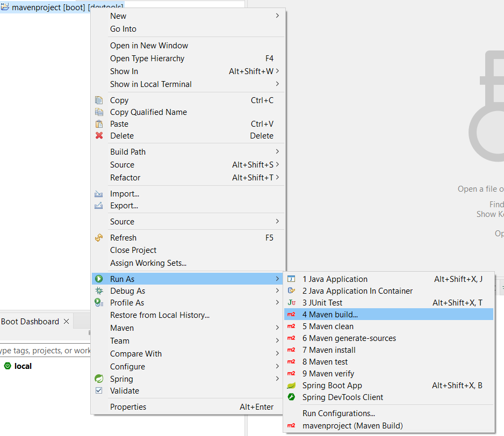Click the Copy Qualified Name icon
Image resolution: width=504 pixels, height=436 pixels.
[x=99, y=112]
